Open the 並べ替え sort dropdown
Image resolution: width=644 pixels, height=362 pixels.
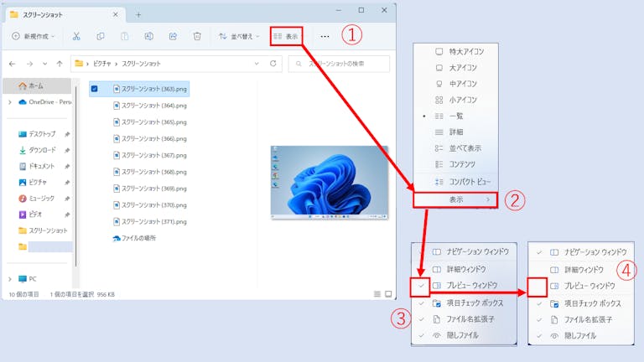[239, 36]
